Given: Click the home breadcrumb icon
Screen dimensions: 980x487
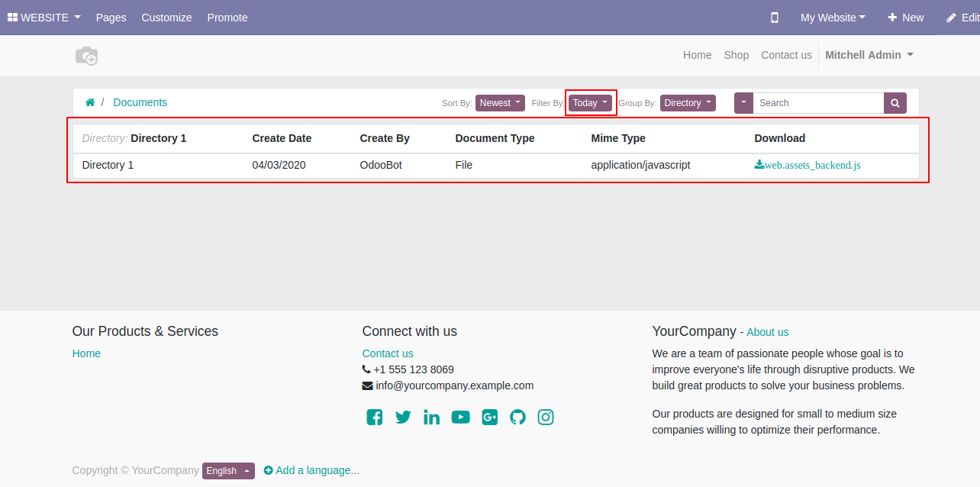Looking at the screenshot, I should [x=90, y=102].
